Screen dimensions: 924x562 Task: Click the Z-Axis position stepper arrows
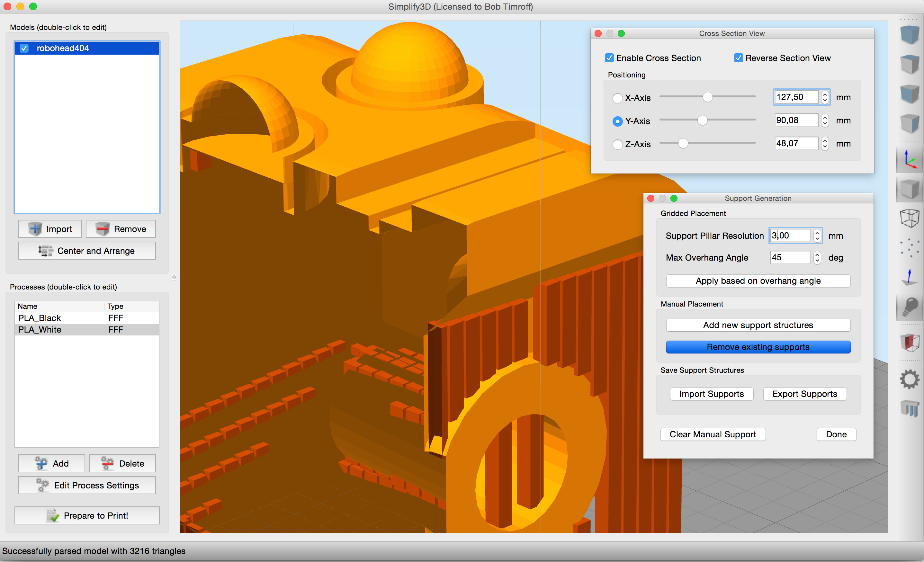[825, 144]
